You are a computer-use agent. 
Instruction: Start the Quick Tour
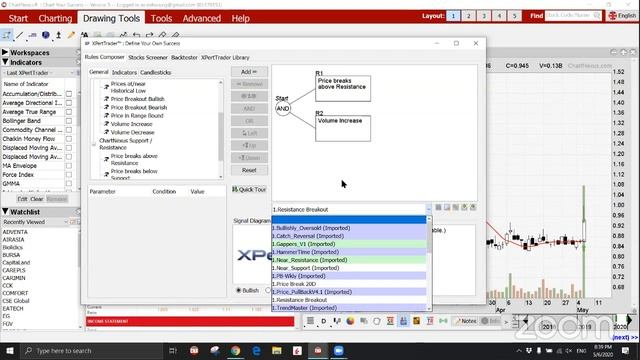coord(249,189)
